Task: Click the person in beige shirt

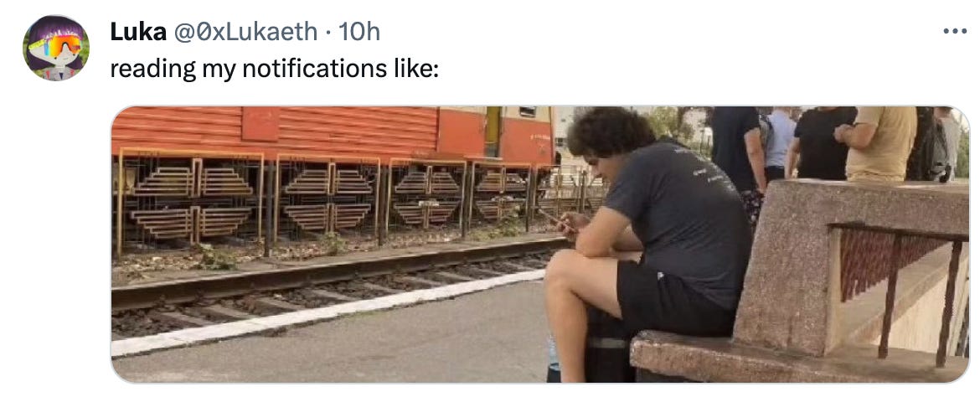Action: (881, 142)
